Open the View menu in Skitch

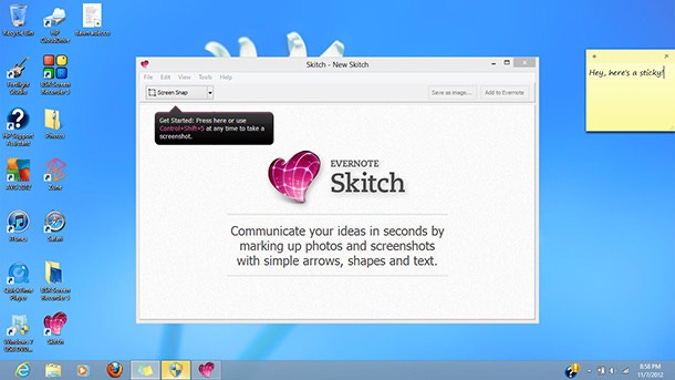coord(184,77)
